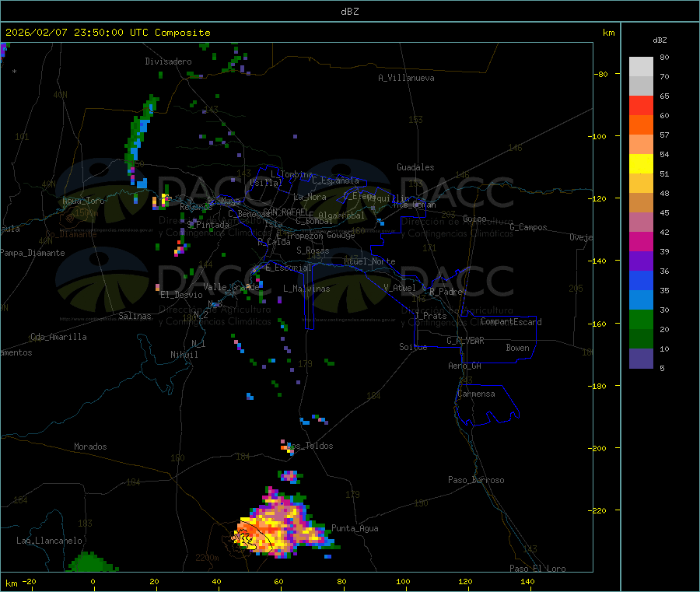Click the S_Pintada label
The image size is (700, 592).
click(x=208, y=225)
